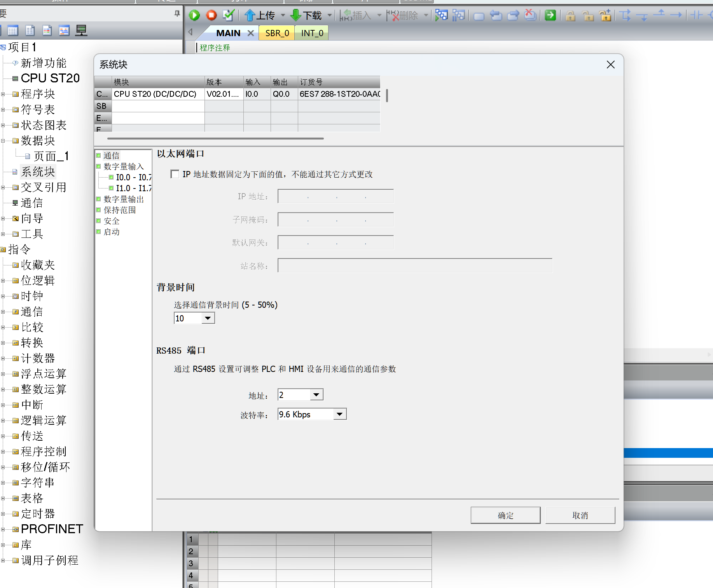This screenshot has height=588, width=713.
Task: Switch to the MAIN tab
Action: (x=228, y=33)
